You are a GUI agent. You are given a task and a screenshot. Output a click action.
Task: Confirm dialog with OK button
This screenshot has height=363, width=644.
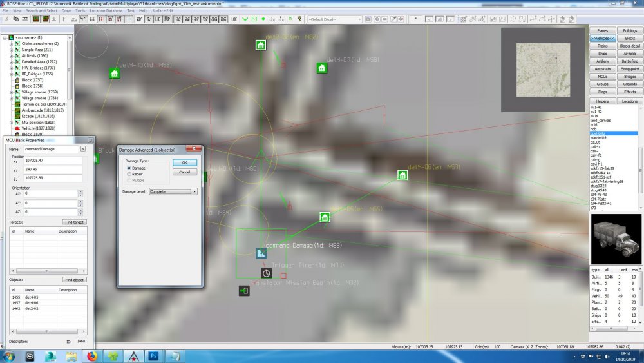point(184,162)
